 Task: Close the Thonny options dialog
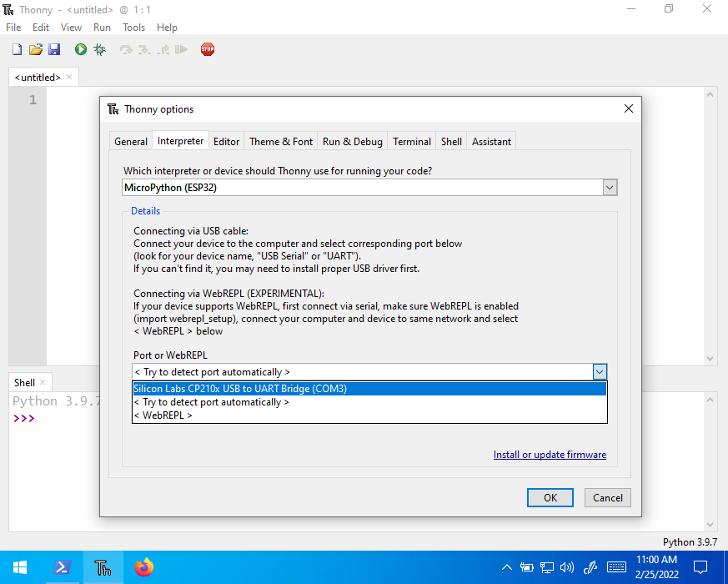[629, 108]
